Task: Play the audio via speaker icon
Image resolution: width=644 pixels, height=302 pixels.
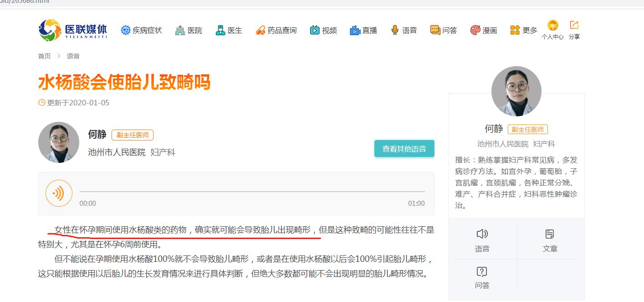Action: coord(59,193)
